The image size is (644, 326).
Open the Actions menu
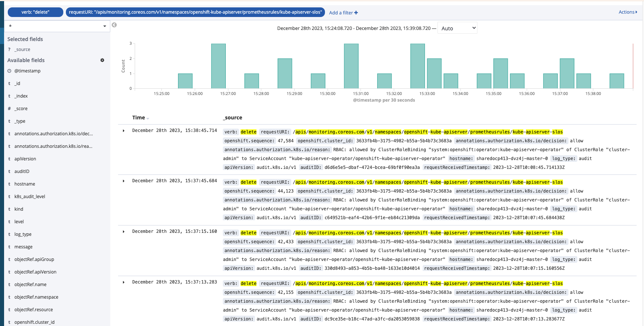pyautogui.click(x=628, y=12)
